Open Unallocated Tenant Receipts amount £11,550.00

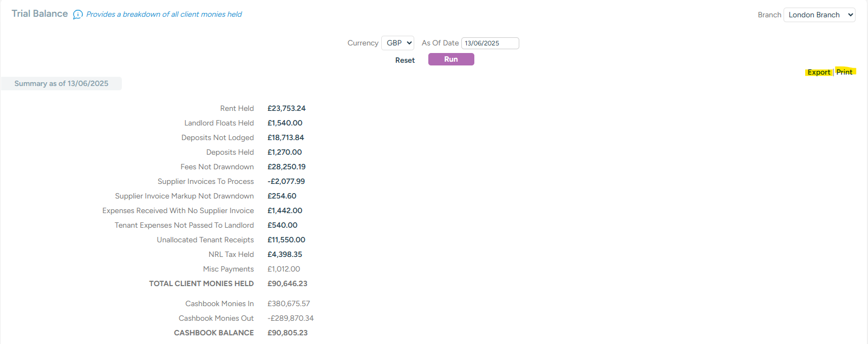coord(286,240)
